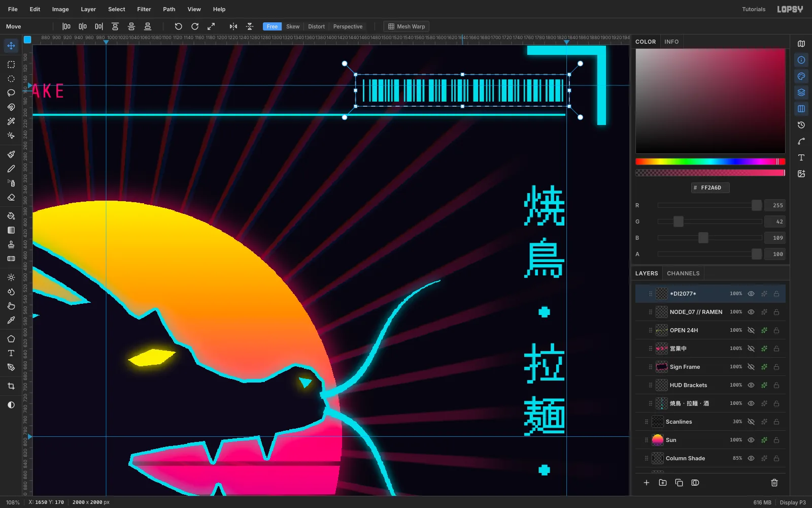Choose Perspective transform mode
Image resolution: width=812 pixels, height=508 pixels.
348,26
